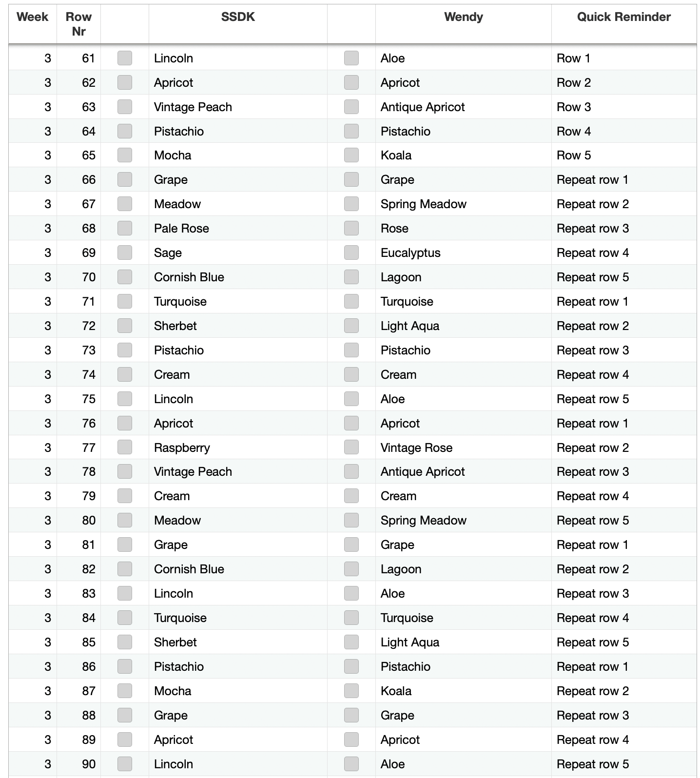Select the Week column header
The width and height of the screenshot is (700, 778).
tap(33, 17)
